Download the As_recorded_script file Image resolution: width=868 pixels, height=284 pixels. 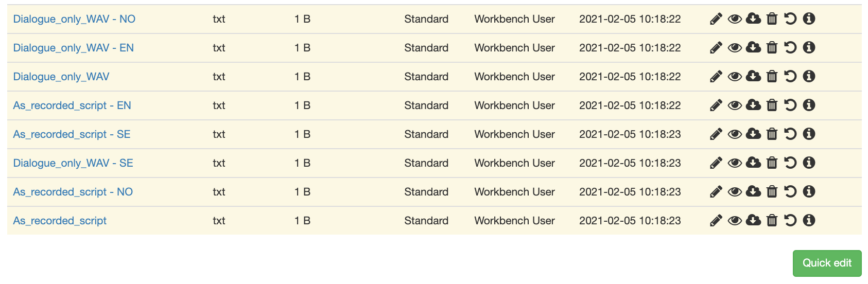[753, 220]
